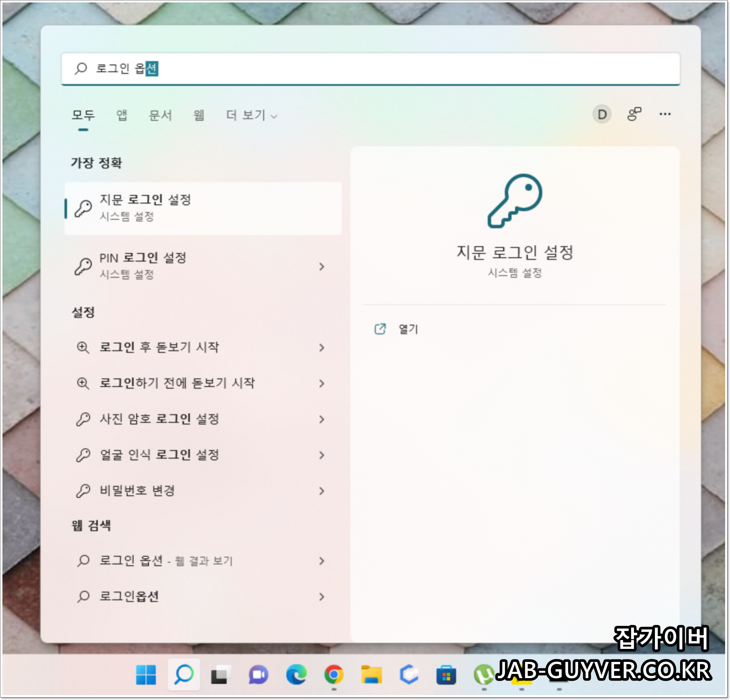The width and height of the screenshot is (730, 700).
Task: Open the work/school accounts icon
Action: click(634, 114)
